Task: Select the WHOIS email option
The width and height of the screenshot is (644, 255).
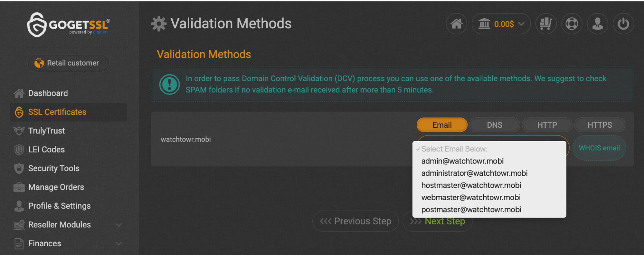Action: pos(599,148)
